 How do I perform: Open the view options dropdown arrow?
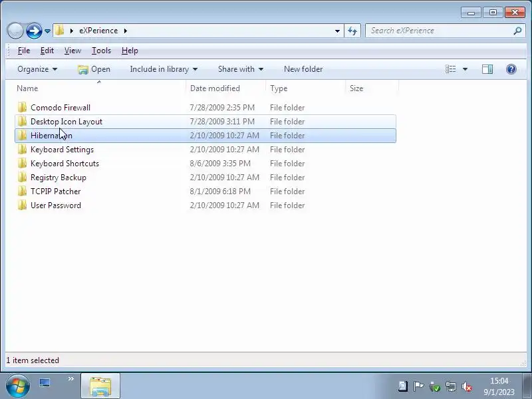pyautogui.click(x=465, y=69)
